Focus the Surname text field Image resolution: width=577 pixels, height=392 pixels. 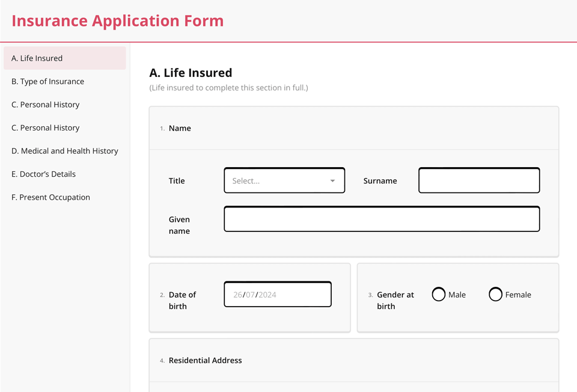(478, 180)
